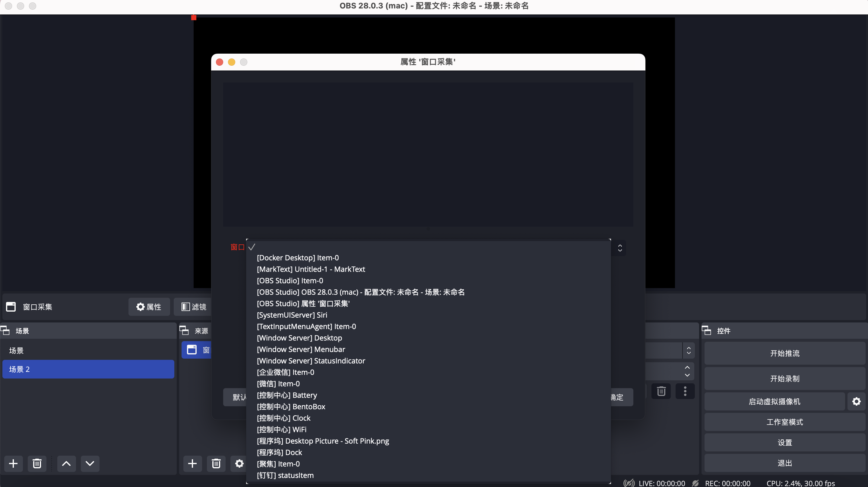The height and width of the screenshot is (487, 868).
Task: Remove selected source with trash icon
Action: pyautogui.click(x=216, y=464)
